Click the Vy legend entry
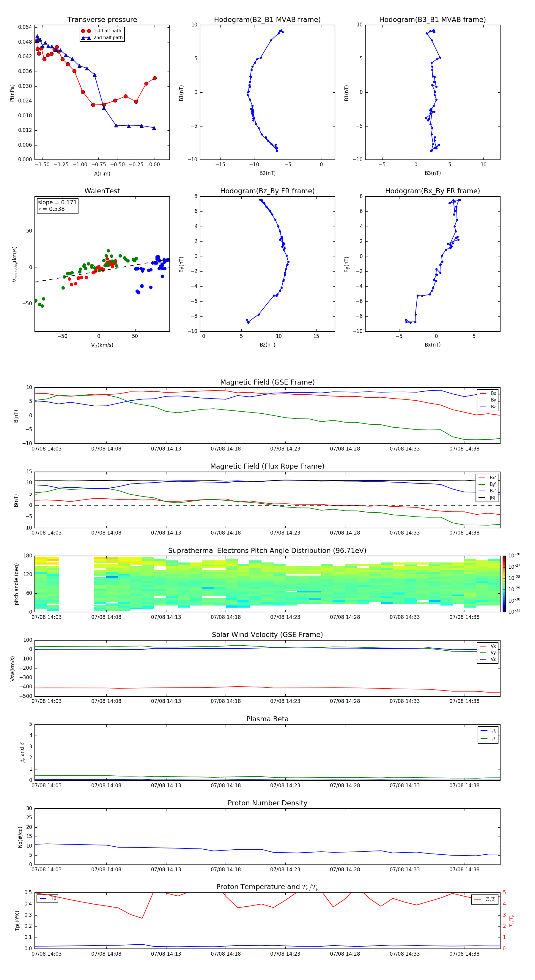This screenshot has height=980, width=535. 488,652
